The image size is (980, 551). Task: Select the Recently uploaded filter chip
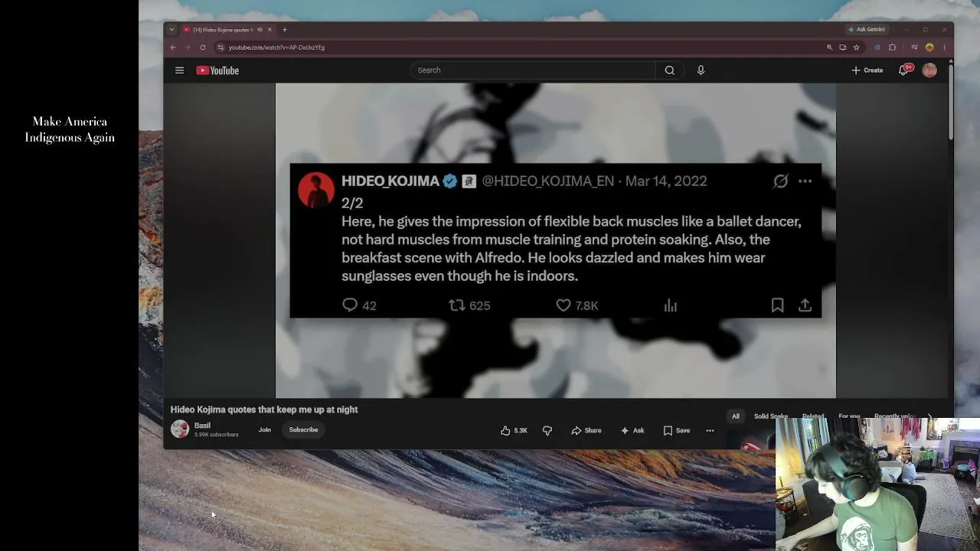point(894,416)
